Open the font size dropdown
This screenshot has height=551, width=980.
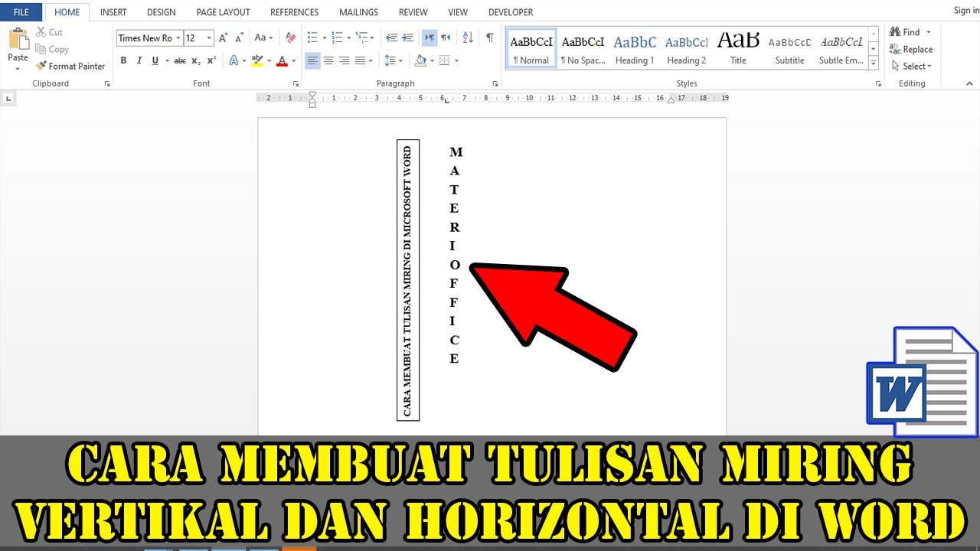[209, 38]
